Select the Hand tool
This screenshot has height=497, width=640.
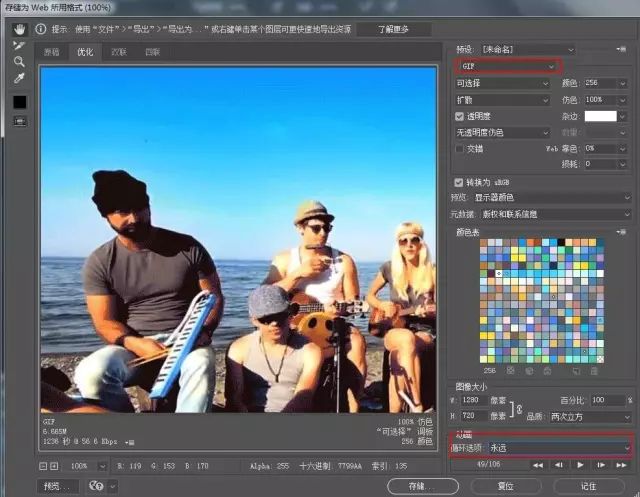[x=19, y=29]
